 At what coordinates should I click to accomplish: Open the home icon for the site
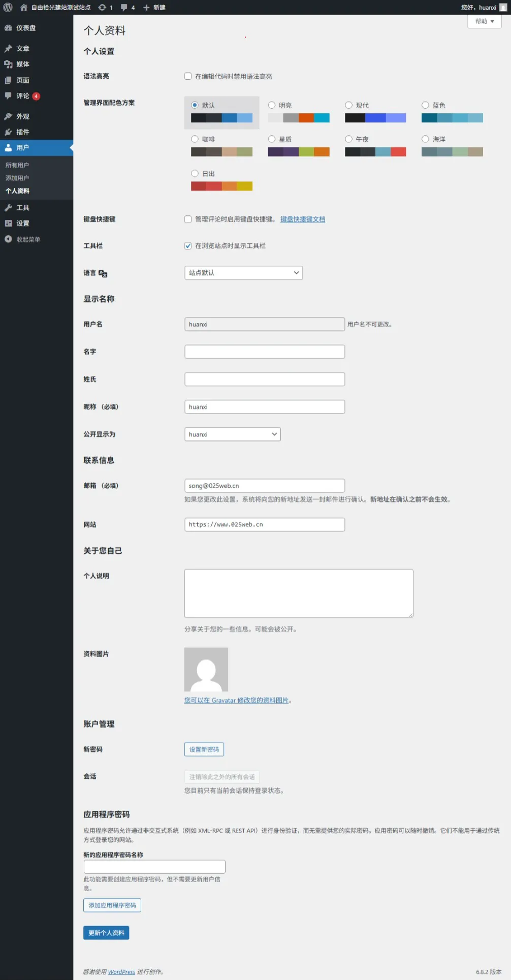coord(23,8)
